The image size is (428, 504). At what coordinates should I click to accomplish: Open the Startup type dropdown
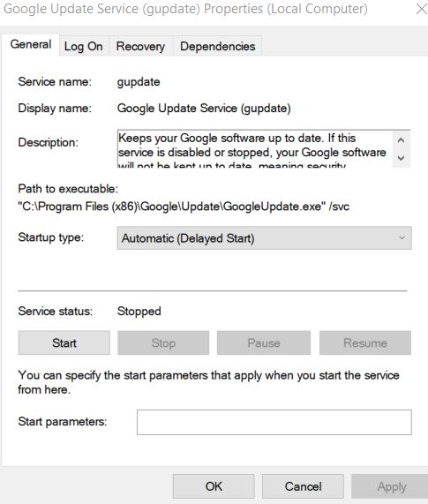point(264,238)
